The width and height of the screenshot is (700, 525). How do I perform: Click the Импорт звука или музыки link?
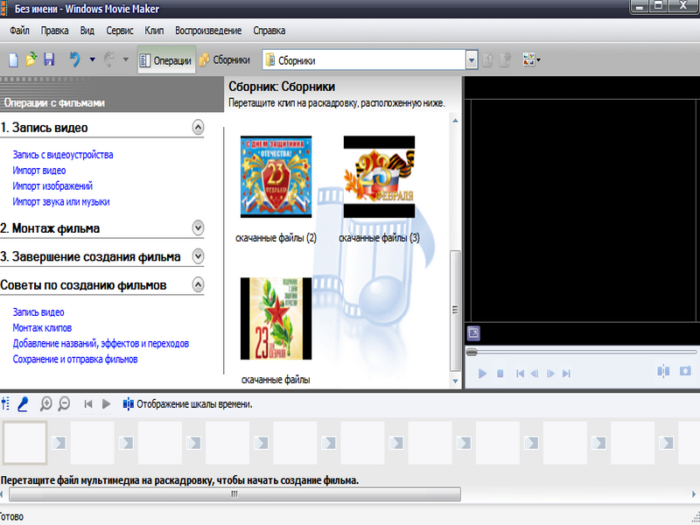(x=61, y=201)
